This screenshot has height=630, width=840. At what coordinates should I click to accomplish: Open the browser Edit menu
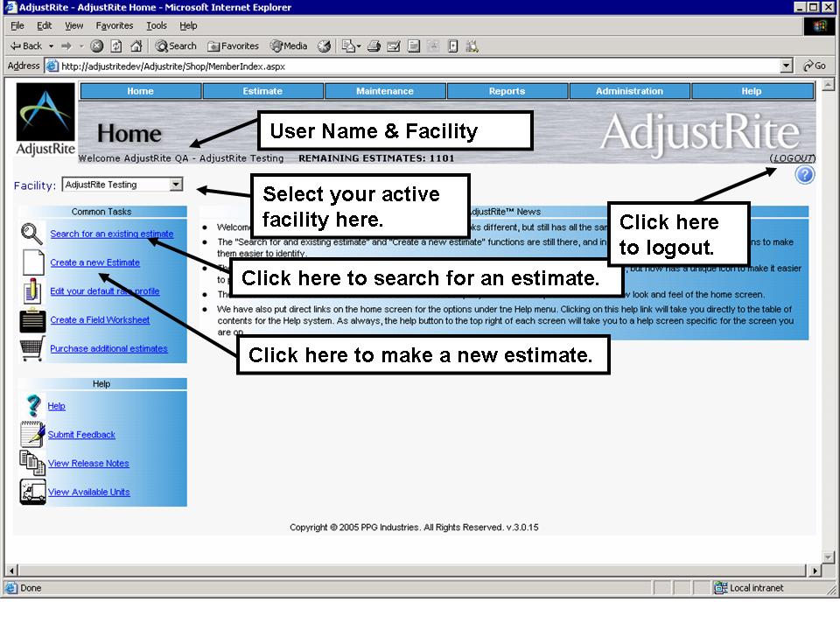[x=44, y=25]
